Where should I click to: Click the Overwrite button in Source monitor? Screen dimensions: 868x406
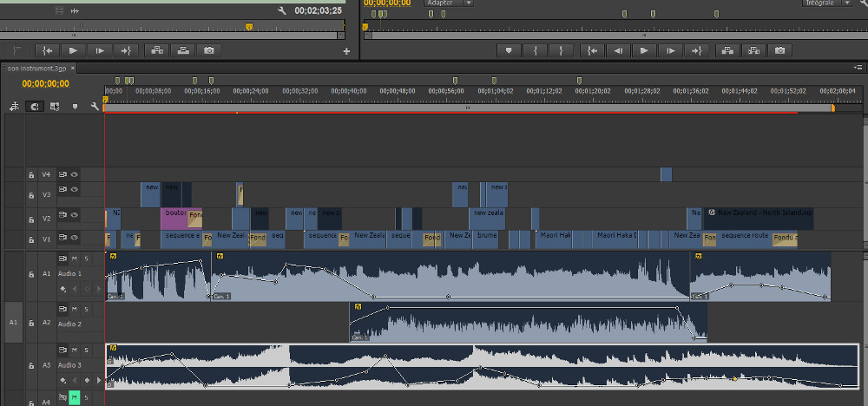(x=183, y=50)
